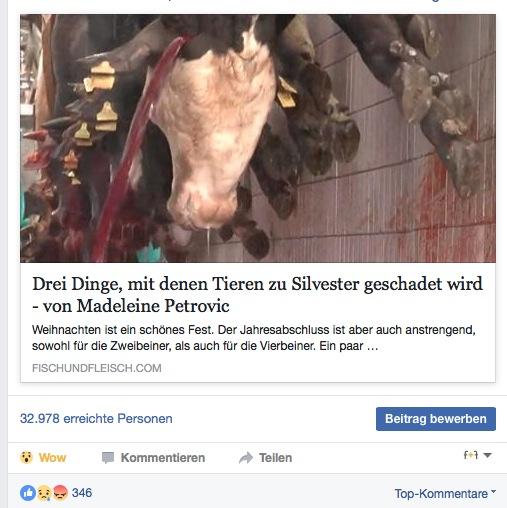Show the 346 reactions count list
Screen dimensions: 507x508
tap(82, 493)
